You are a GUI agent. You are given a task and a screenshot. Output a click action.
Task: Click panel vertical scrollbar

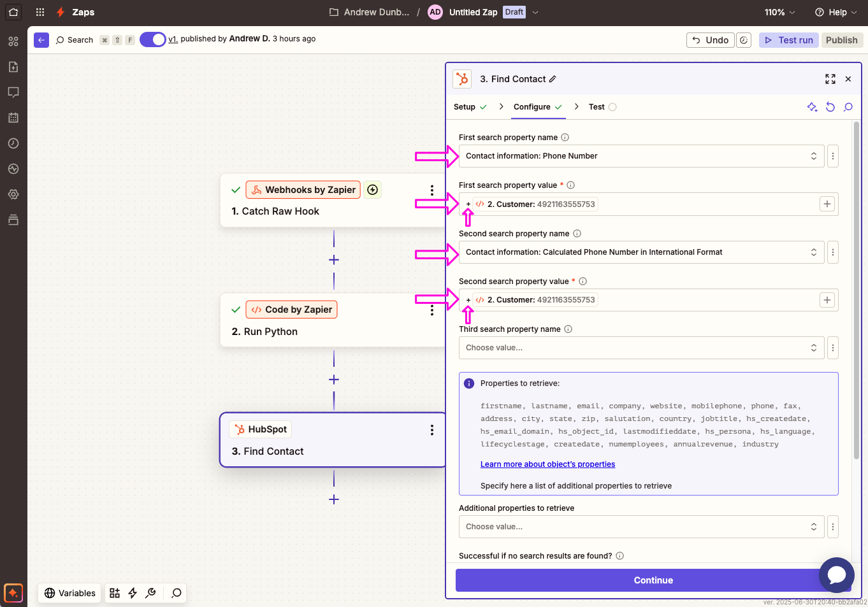[x=856, y=290]
